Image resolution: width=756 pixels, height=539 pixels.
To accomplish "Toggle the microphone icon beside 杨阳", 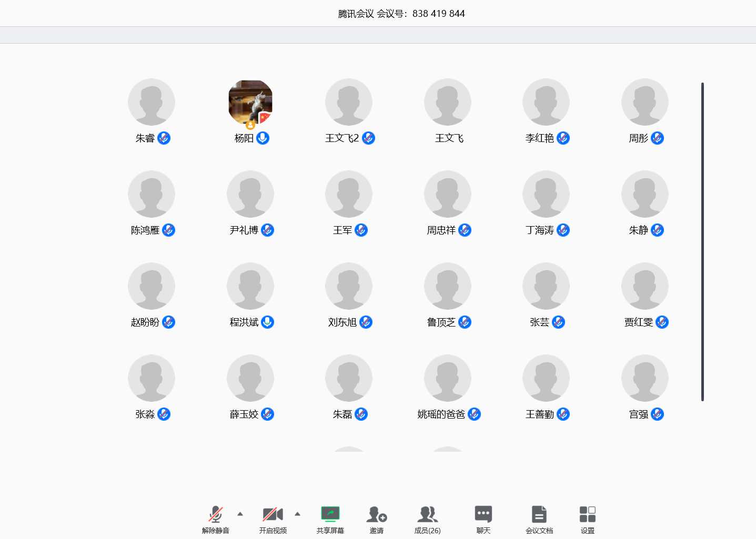I will (263, 138).
